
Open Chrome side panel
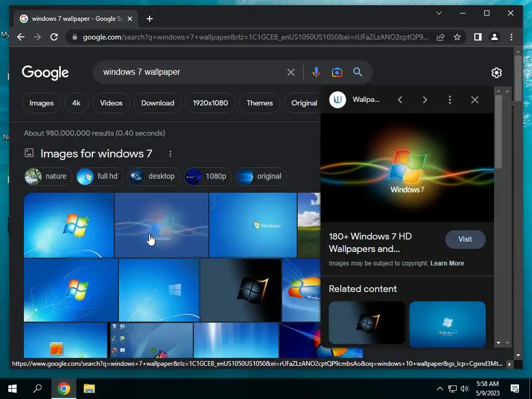coord(478,37)
